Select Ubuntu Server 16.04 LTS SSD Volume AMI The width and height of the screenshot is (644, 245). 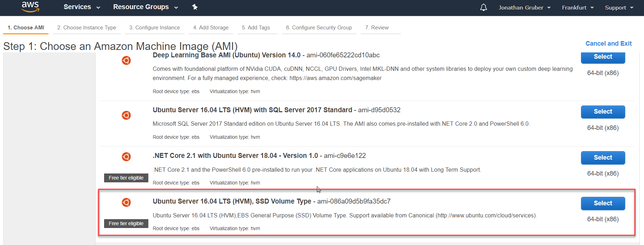[x=603, y=204]
